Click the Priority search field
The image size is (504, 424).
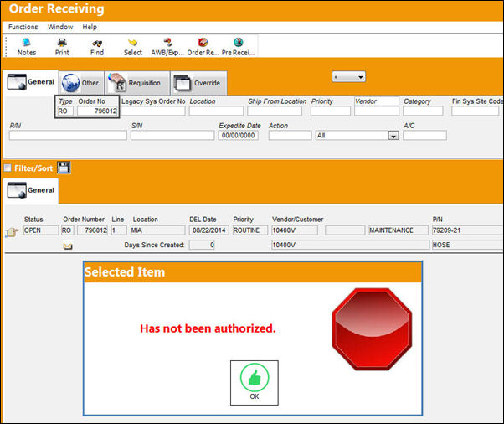331,111
